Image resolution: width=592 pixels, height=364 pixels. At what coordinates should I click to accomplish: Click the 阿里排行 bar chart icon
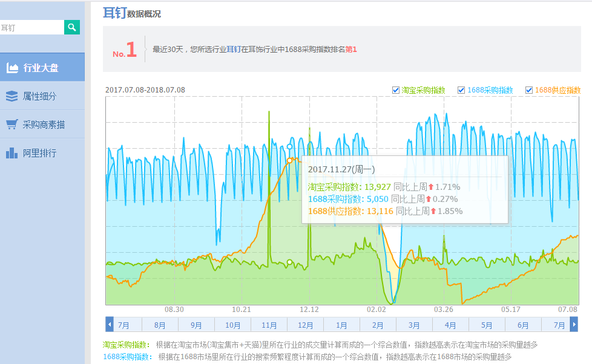click(x=12, y=153)
